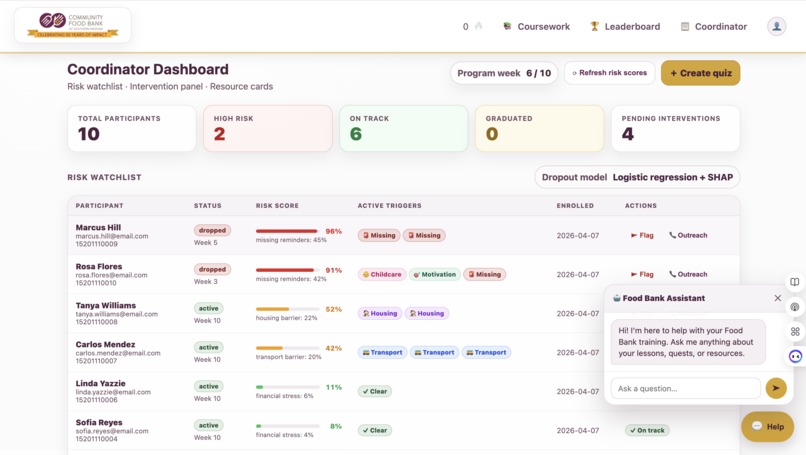Click active status badge for Carlos Mendez
Screen dimensions: 806x455
[x=208, y=348]
